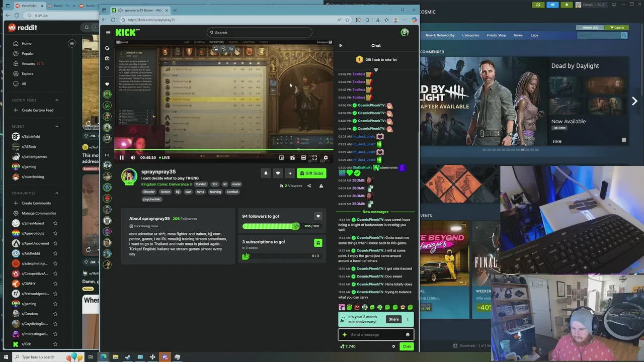Focus the Kick search box

[x=259, y=32]
